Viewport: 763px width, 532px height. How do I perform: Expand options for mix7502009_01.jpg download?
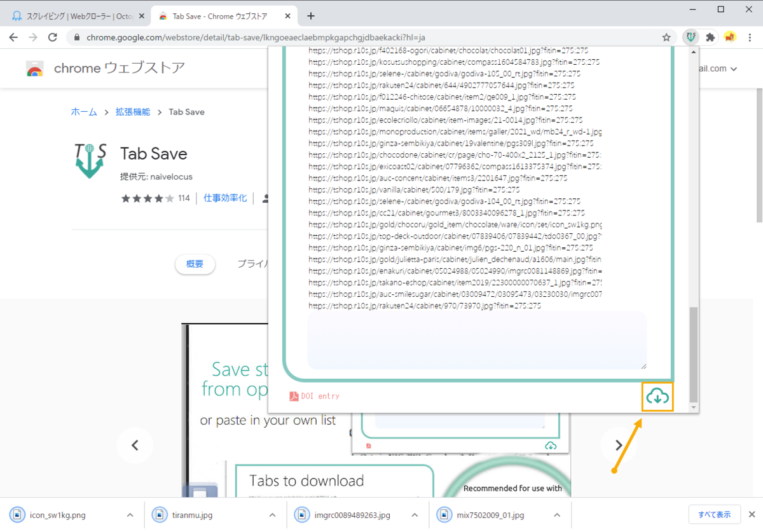pyautogui.click(x=557, y=515)
